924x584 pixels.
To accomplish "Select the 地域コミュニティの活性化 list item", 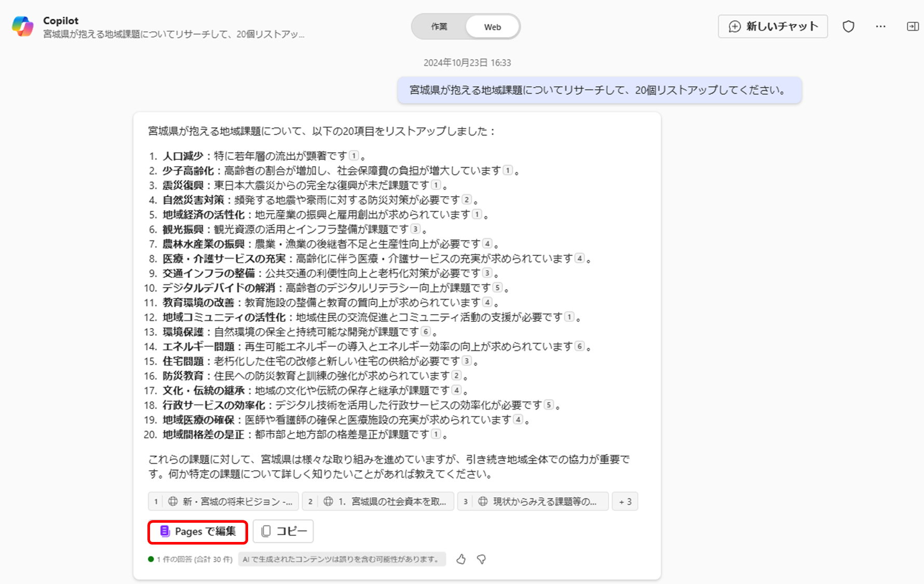I will click(x=363, y=317).
